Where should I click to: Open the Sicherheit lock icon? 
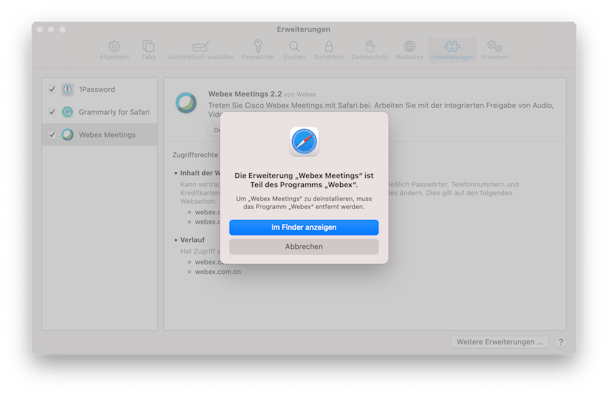point(329,47)
